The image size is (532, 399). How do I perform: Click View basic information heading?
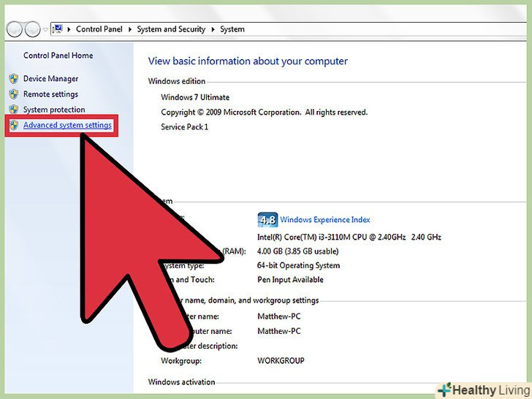tap(248, 61)
